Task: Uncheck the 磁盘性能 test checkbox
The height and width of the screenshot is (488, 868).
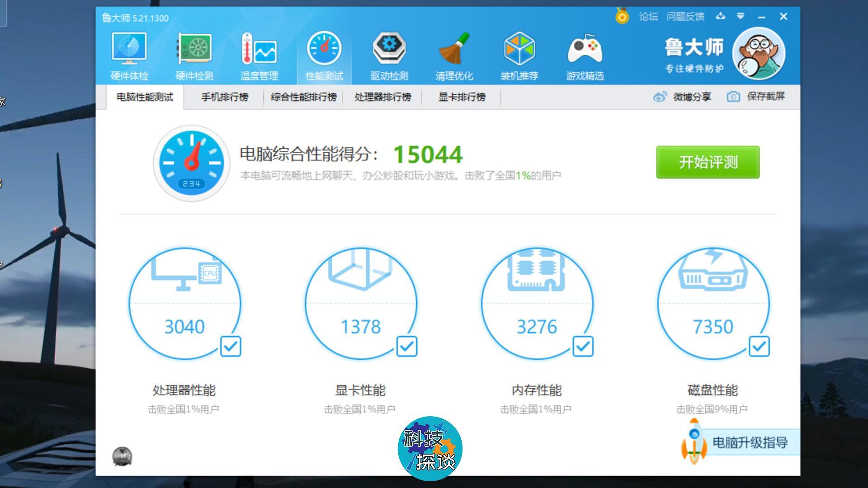Action: coord(759,347)
